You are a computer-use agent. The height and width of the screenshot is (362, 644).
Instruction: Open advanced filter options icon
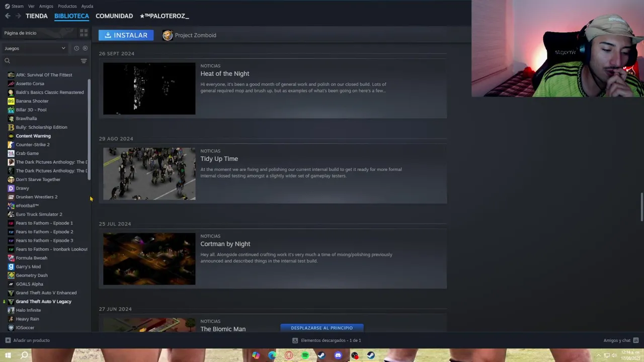point(84,61)
